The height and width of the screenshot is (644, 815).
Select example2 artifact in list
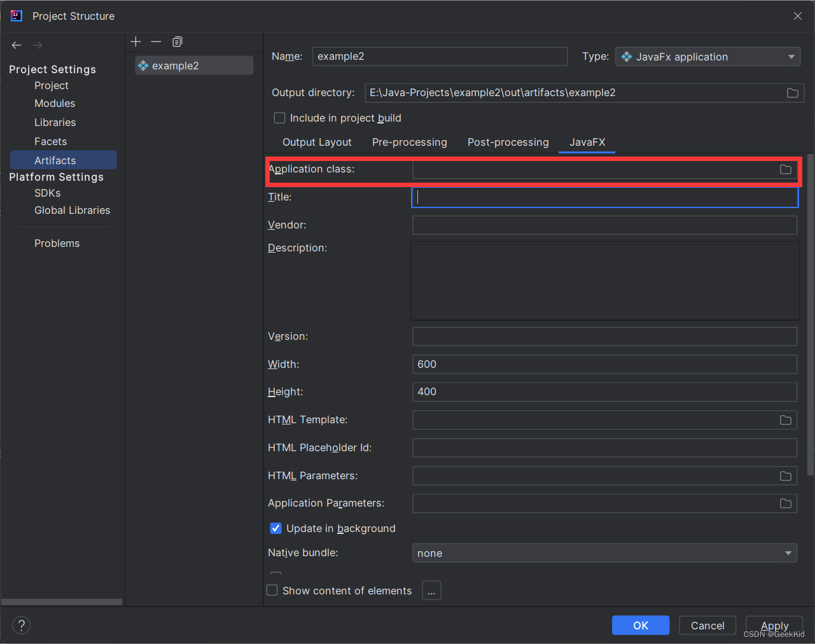point(194,66)
